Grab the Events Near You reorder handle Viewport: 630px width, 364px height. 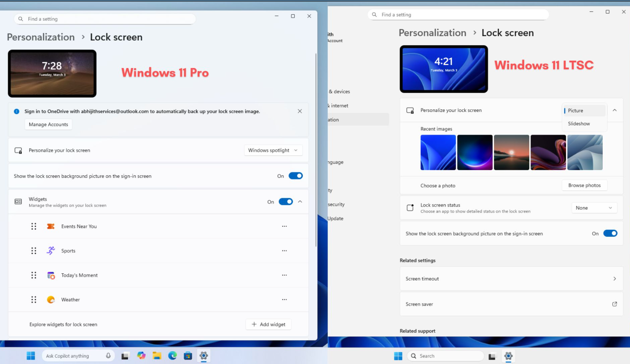pyautogui.click(x=34, y=226)
